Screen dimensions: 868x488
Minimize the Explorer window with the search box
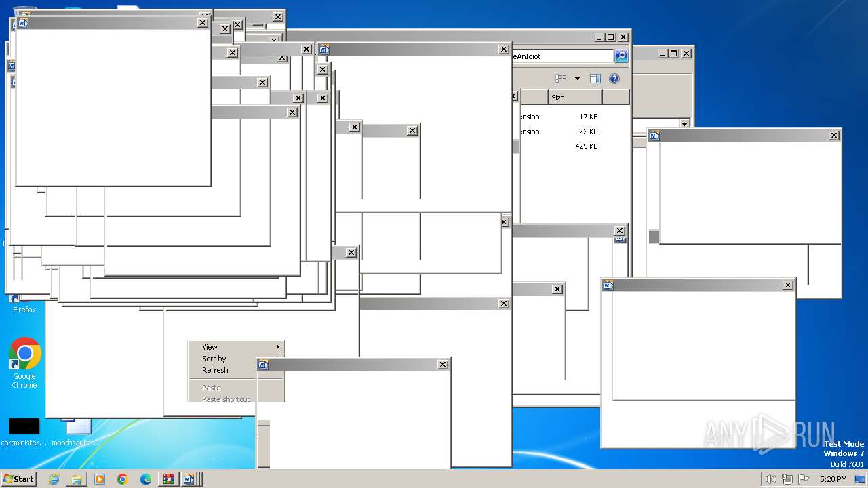pyautogui.click(x=599, y=37)
